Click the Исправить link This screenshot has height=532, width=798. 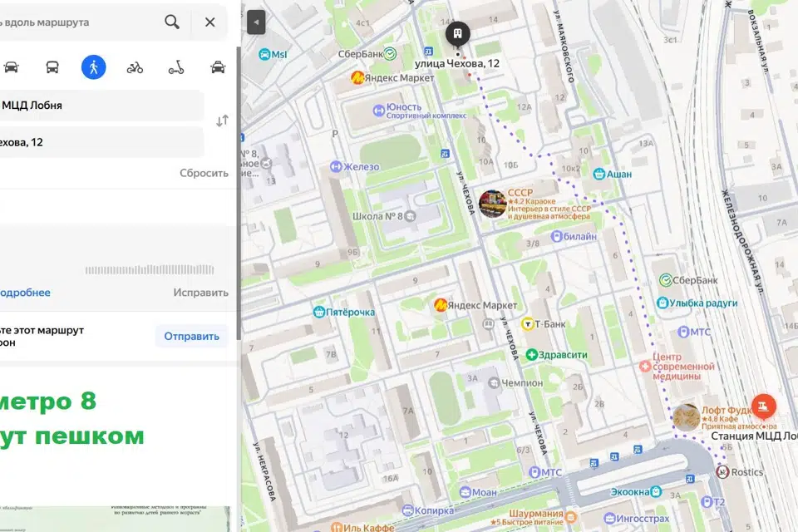[x=200, y=293]
